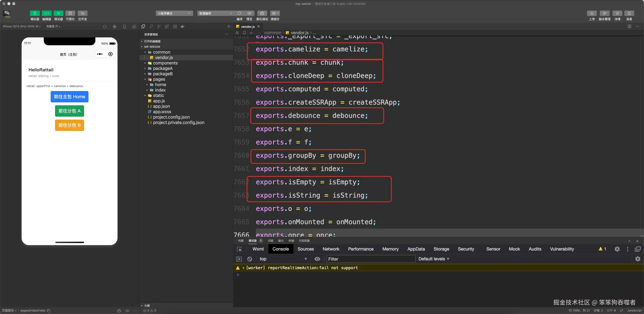This screenshot has height=314, width=644.
Task: Click the preview eye icon (预览)
Action: click(x=249, y=13)
